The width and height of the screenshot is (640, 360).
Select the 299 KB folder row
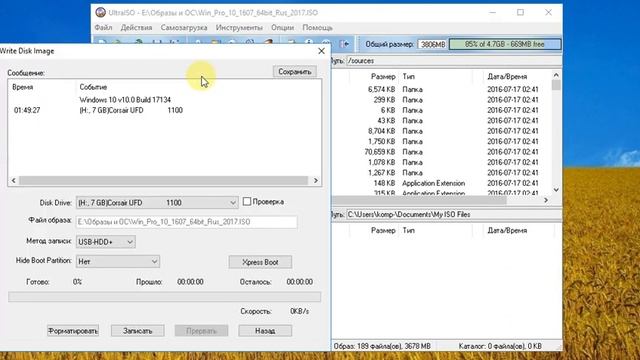(x=442, y=100)
